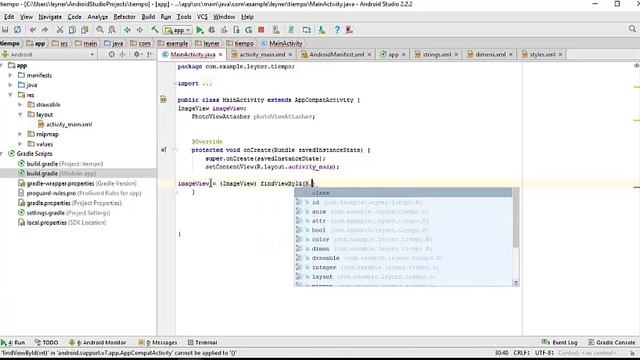This screenshot has height=360, width=640.
Task: Click scroll-from-source target icon in Project panel
Action: pos(111,54)
